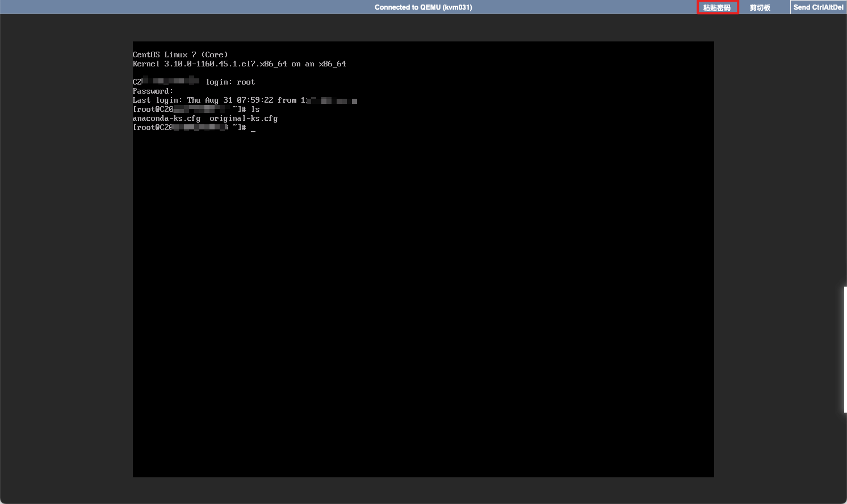Click the 粘贴密码 paste password button
Image resolution: width=847 pixels, height=504 pixels.
[717, 7]
